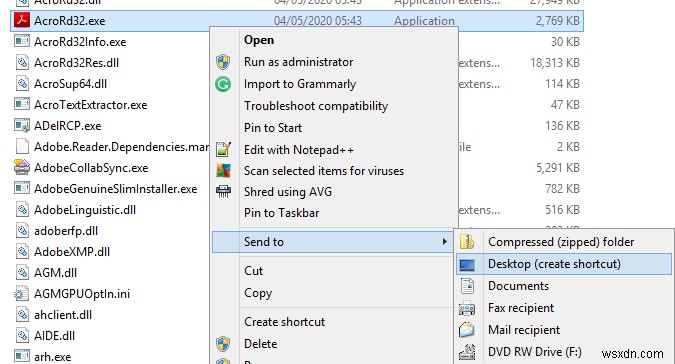Click the AdobeCollabSync.exe icon
Screen dimensions: 675x364
(x=22, y=167)
